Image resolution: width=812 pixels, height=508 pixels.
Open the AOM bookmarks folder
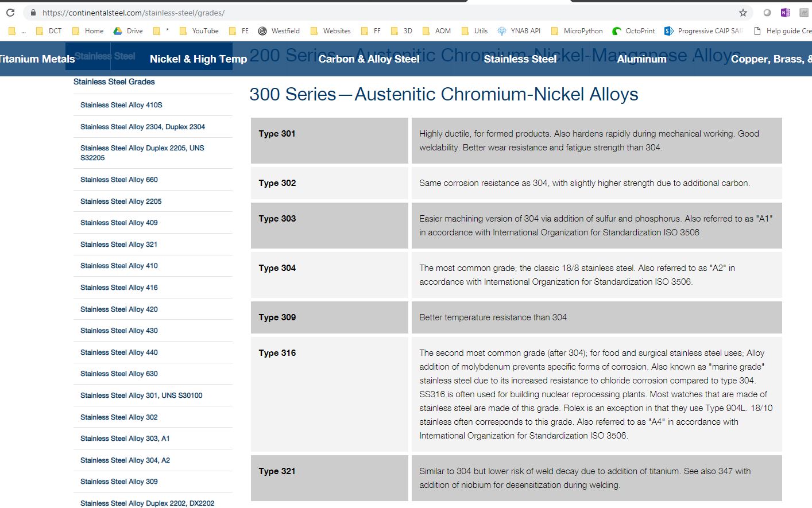[436, 31]
